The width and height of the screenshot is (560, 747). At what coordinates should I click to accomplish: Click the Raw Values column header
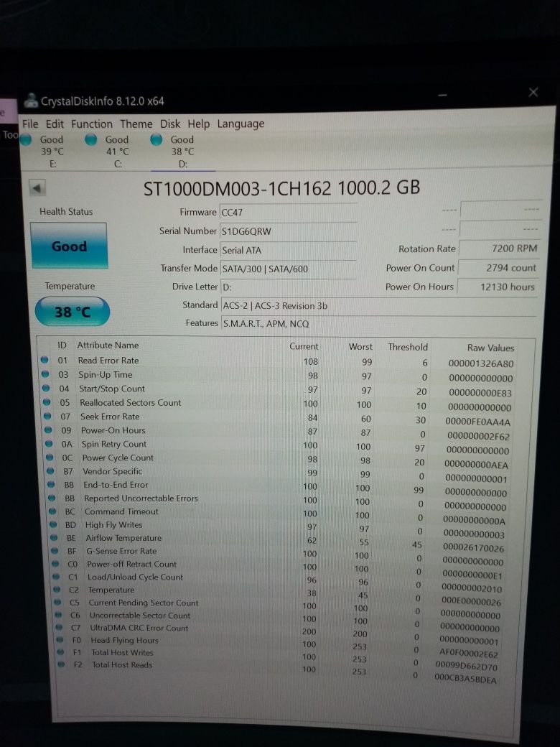pos(490,348)
